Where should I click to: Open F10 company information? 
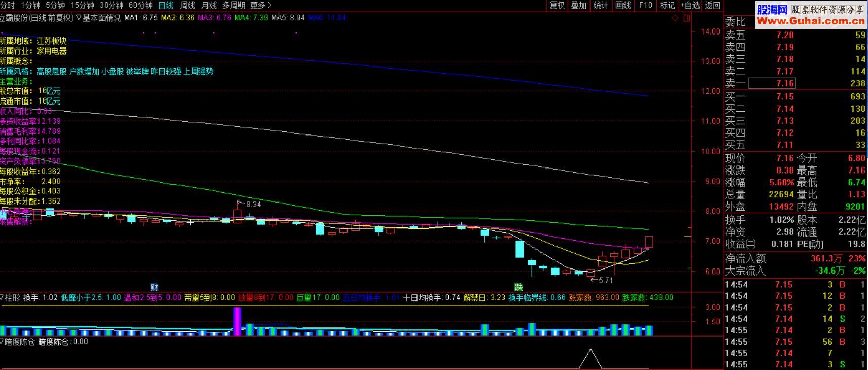[x=645, y=5]
